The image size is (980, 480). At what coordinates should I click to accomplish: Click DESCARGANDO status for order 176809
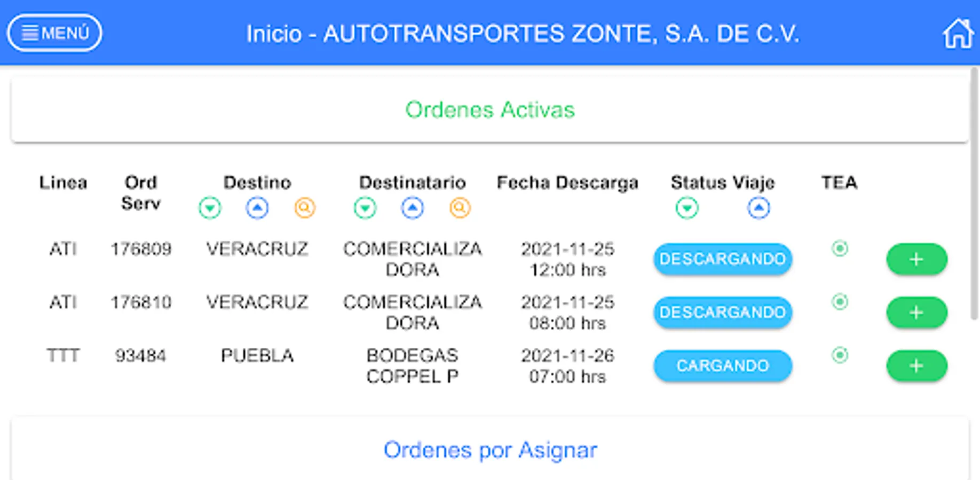(723, 259)
